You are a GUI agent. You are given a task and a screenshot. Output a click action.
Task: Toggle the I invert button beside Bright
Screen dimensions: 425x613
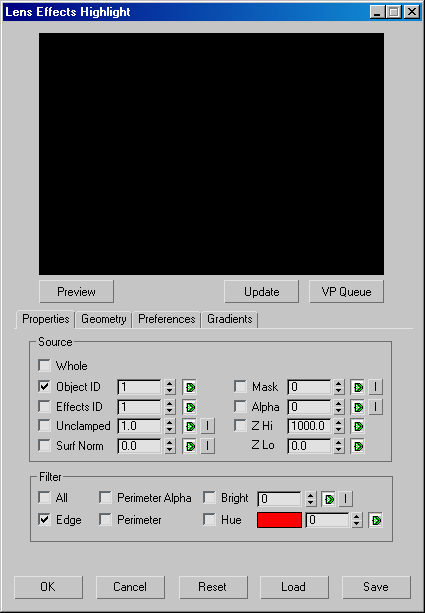(345, 499)
